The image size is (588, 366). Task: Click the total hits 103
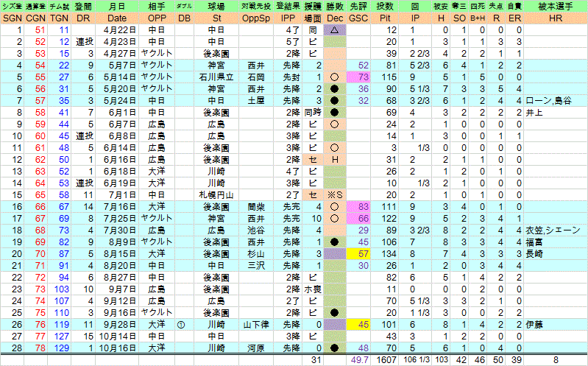[x=441, y=359]
